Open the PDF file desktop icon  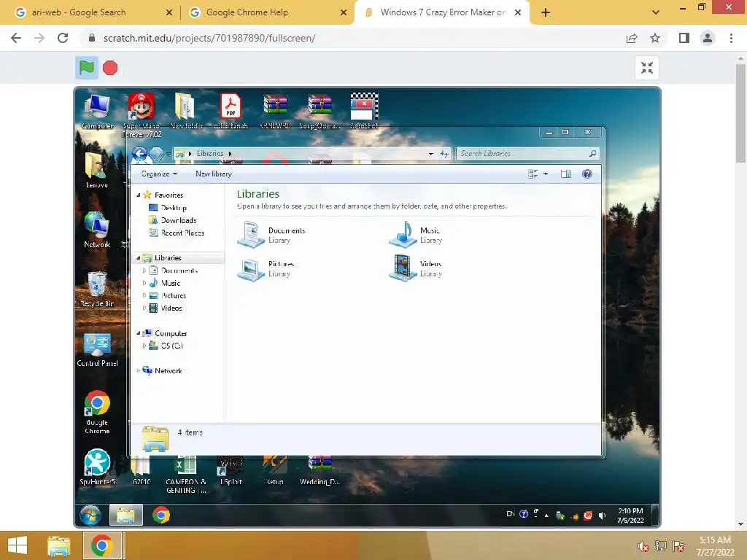tap(231, 112)
